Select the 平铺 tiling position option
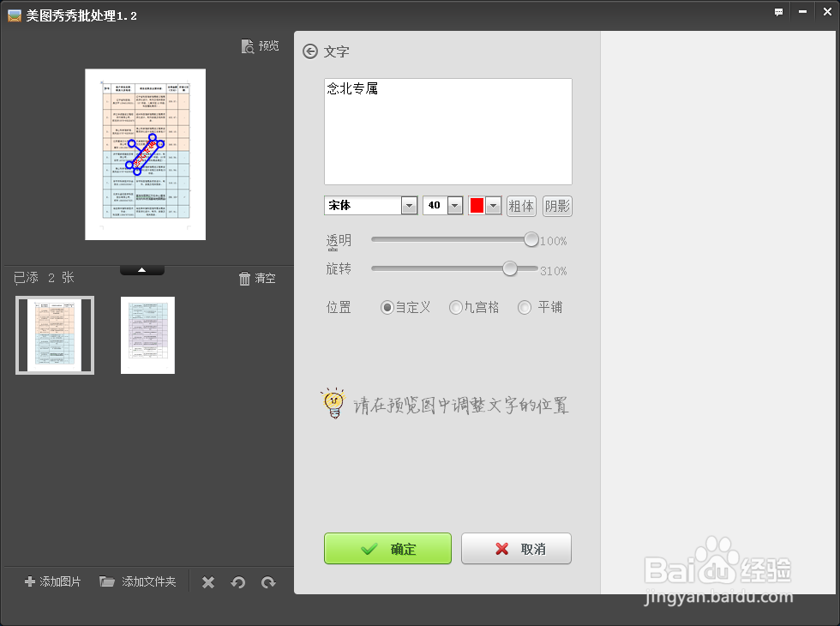Screen dimensions: 840x626 (523, 307)
